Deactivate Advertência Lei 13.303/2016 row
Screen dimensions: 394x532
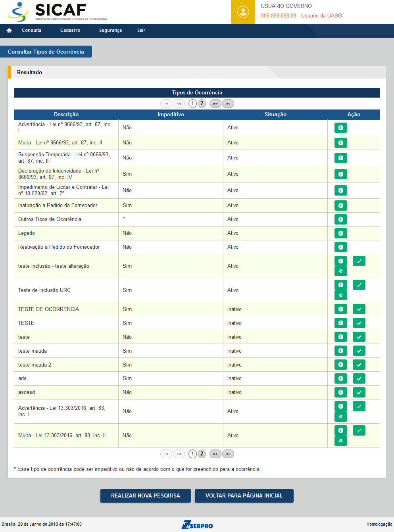click(341, 417)
